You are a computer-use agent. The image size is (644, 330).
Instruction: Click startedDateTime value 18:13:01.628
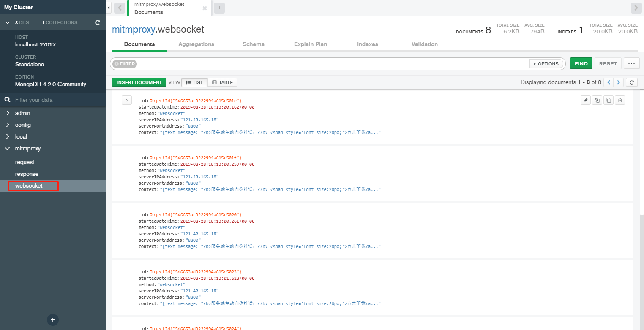pos(217,278)
